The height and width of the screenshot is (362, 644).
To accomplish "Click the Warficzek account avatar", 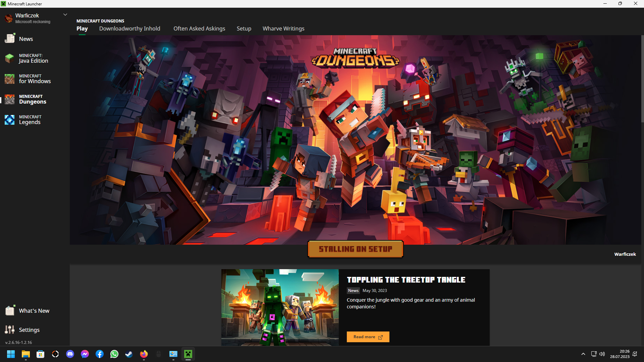I will tap(9, 18).
